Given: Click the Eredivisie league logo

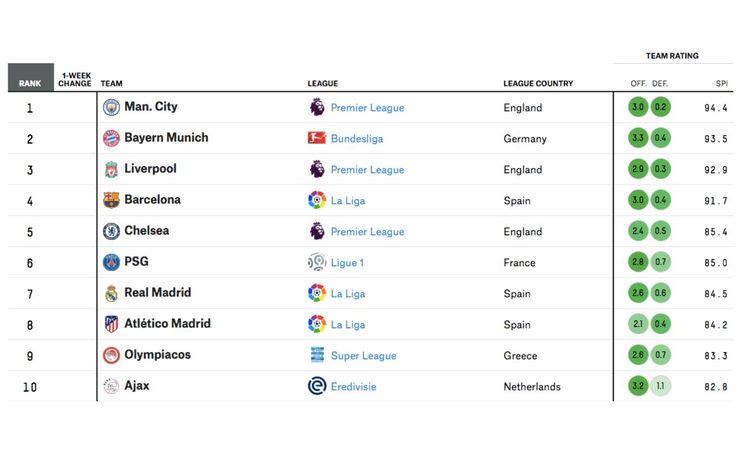Looking at the screenshot, I should point(317,386).
